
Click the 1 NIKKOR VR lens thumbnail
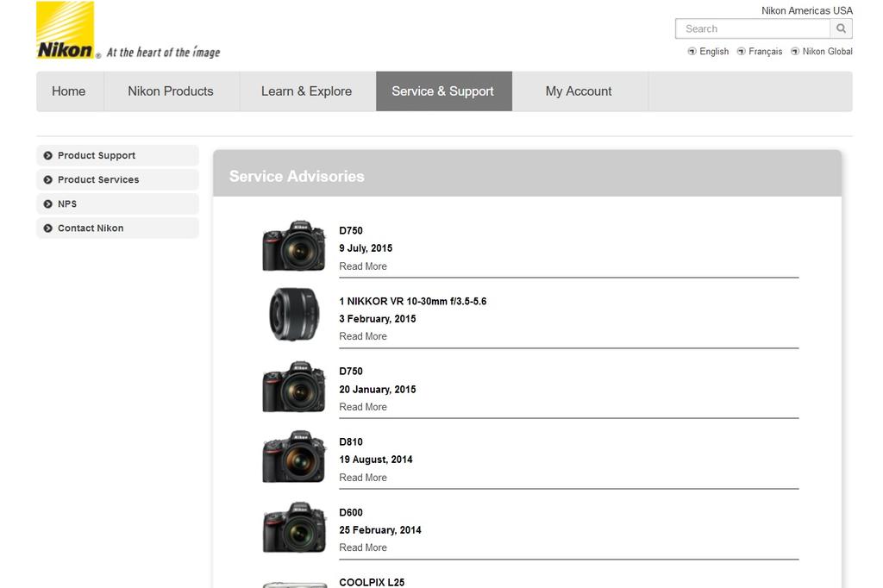click(294, 315)
